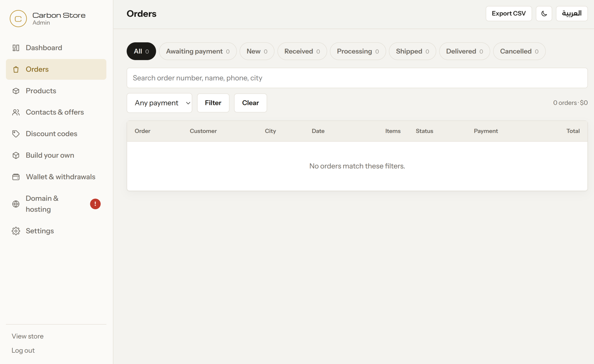The height and width of the screenshot is (364, 594).
Task: Open the Shipped orders tab
Action: pyautogui.click(x=412, y=51)
